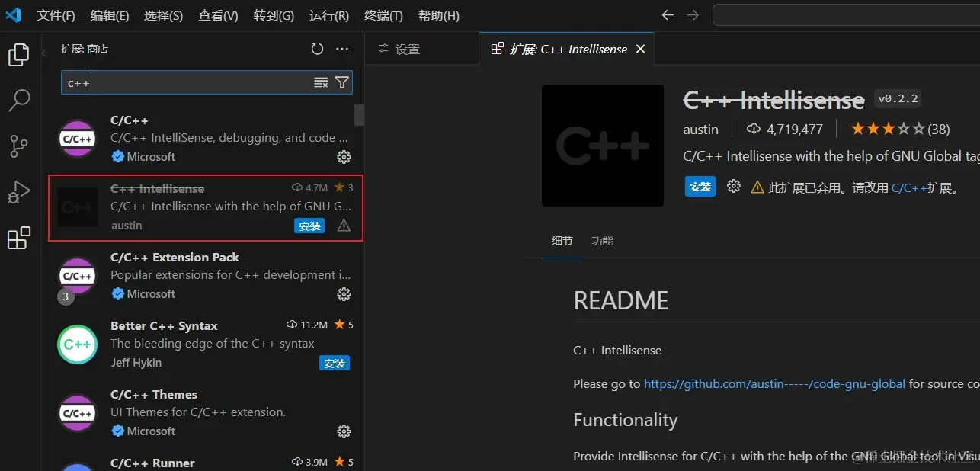Install C++ Intellisense from the list

[x=309, y=226]
